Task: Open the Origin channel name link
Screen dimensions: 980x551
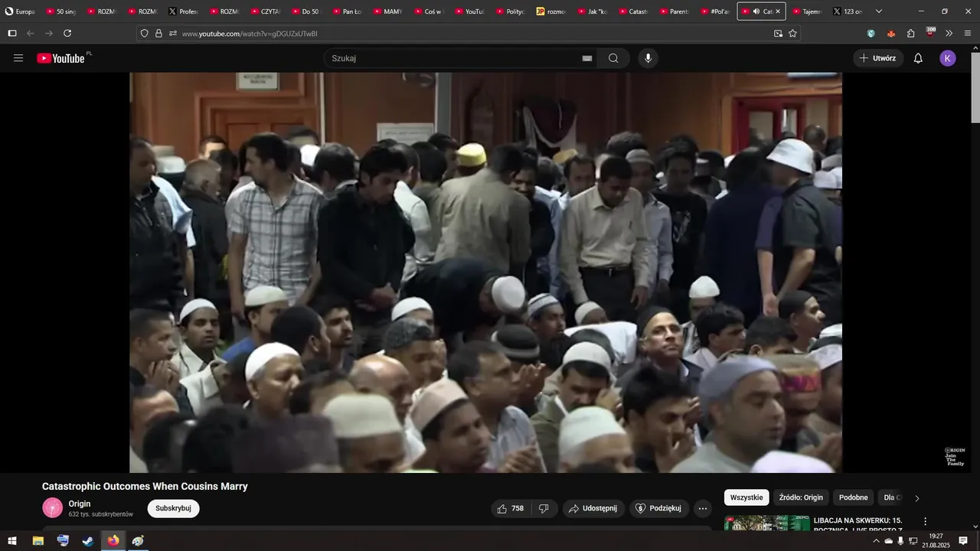Action: click(x=80, y=504)
